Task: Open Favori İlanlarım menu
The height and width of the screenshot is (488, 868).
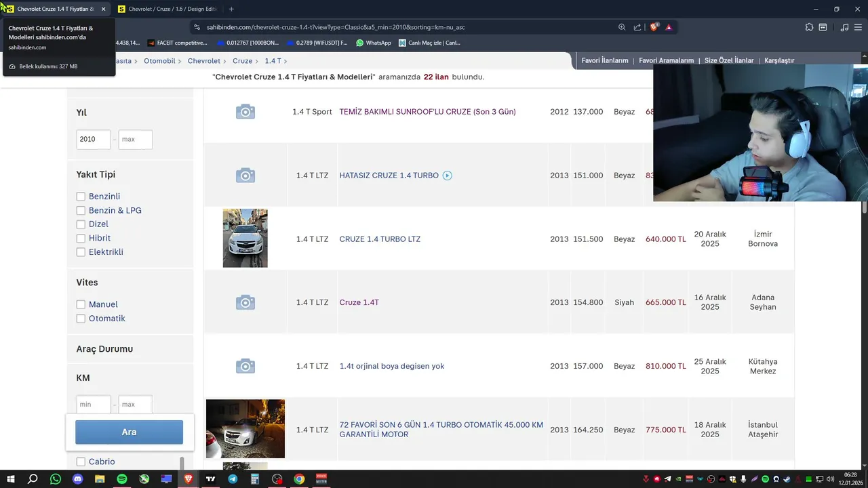Action: coord(605,60)
